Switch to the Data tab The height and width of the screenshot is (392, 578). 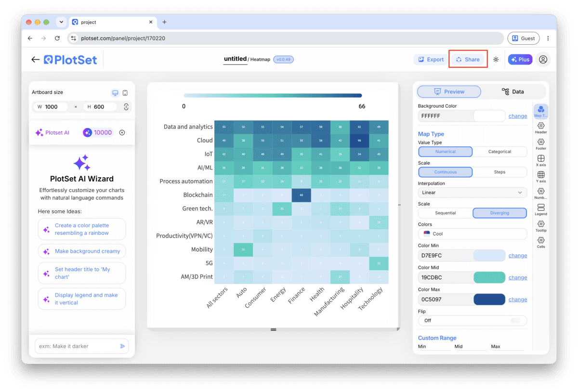(x=512, y=91)
